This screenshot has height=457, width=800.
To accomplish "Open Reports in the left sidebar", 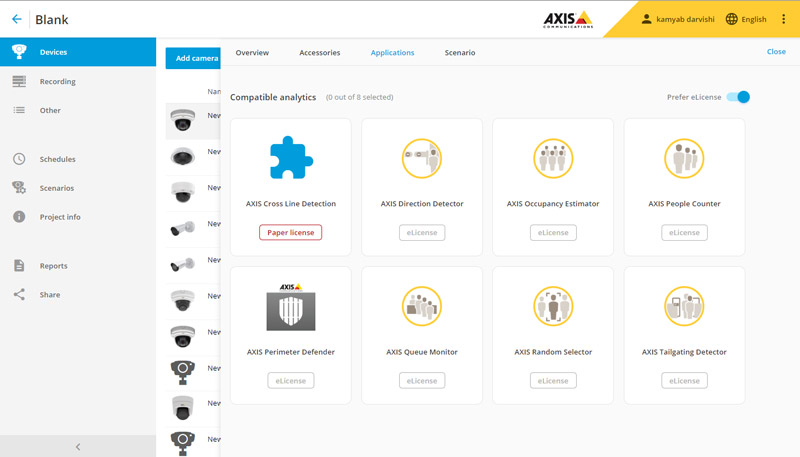I will (x=53, y=266).
